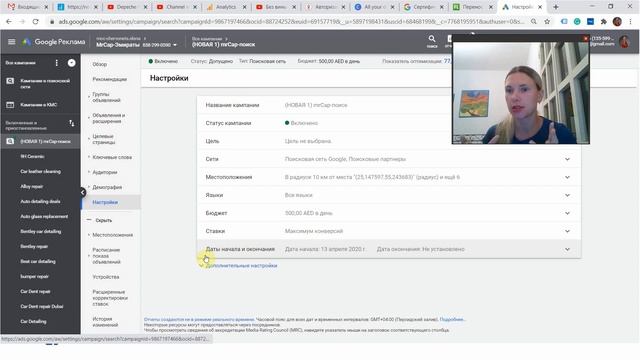Switch to the Analytics browser tab
The height and width of the screenshot is (360, 640).
pos(226,7)
